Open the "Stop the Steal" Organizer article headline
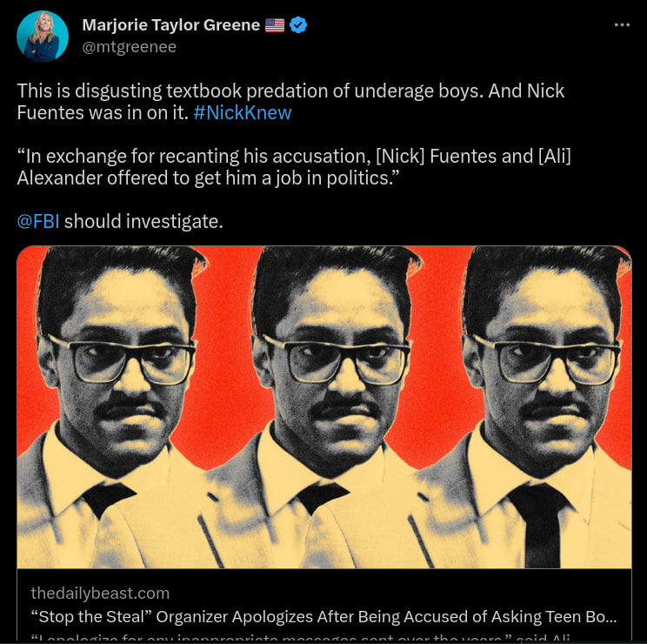The height and width of the screenshot is (644, 647). pos(323,616)
